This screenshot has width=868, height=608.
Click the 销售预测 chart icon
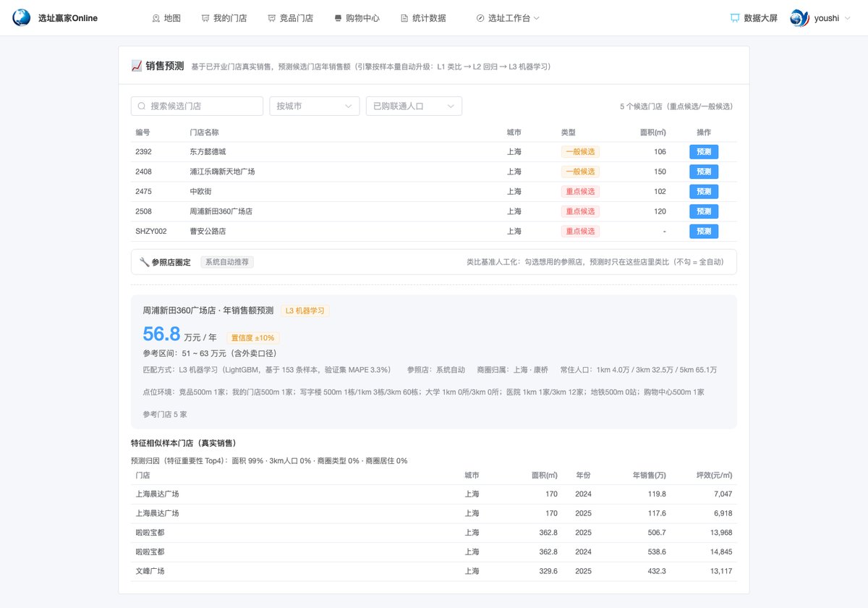click(136, 66)
